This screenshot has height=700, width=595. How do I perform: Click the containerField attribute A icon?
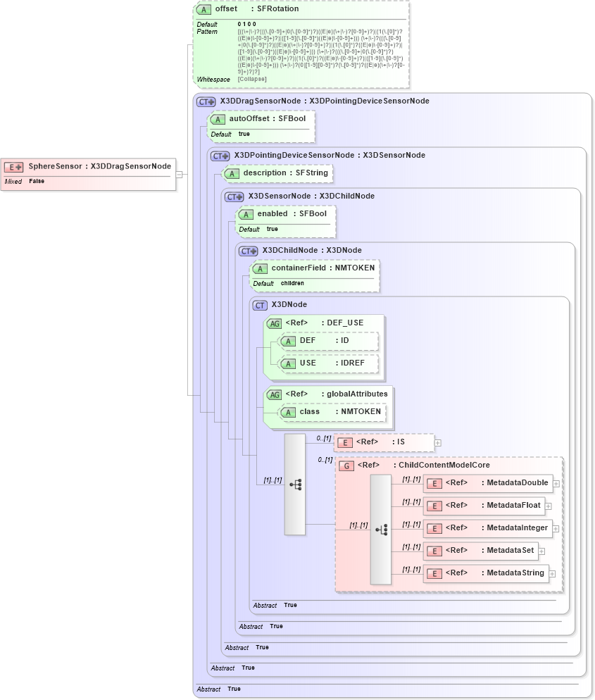260,269
